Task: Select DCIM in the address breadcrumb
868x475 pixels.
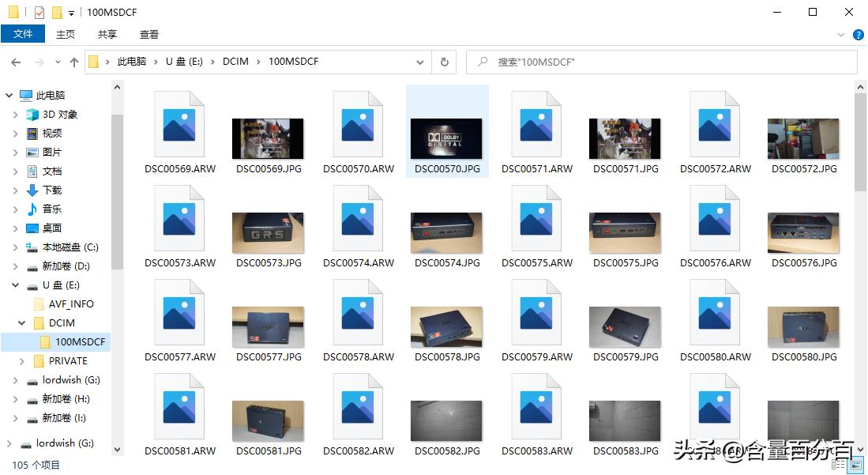Action: tap(235, 62)
